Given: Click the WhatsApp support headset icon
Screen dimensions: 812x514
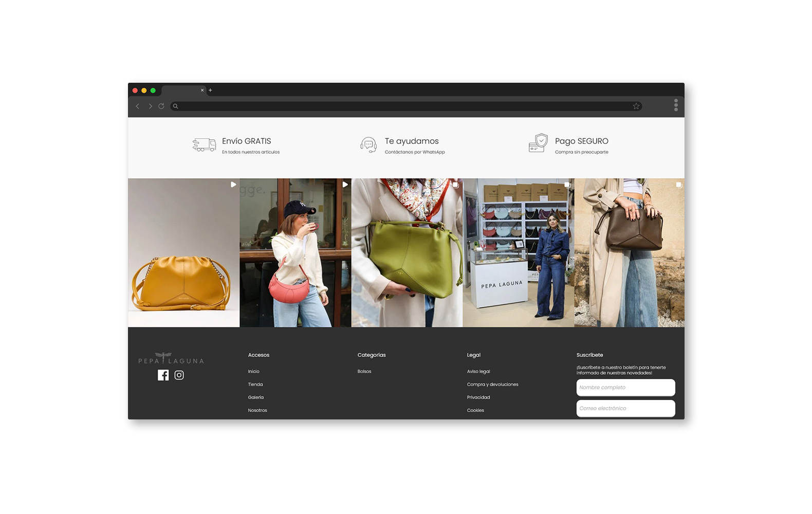Looking at the screenshot, I should tap(368, 145).
